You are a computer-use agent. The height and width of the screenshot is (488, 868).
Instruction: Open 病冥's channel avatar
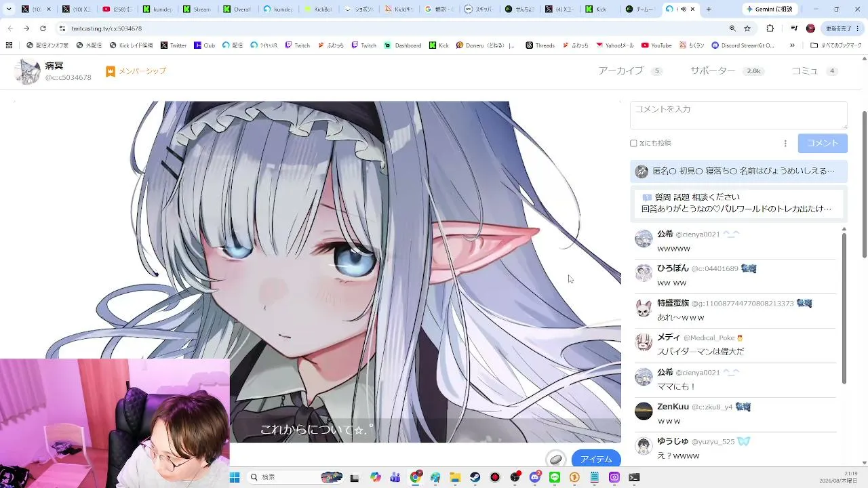click(x=28, y=71)
